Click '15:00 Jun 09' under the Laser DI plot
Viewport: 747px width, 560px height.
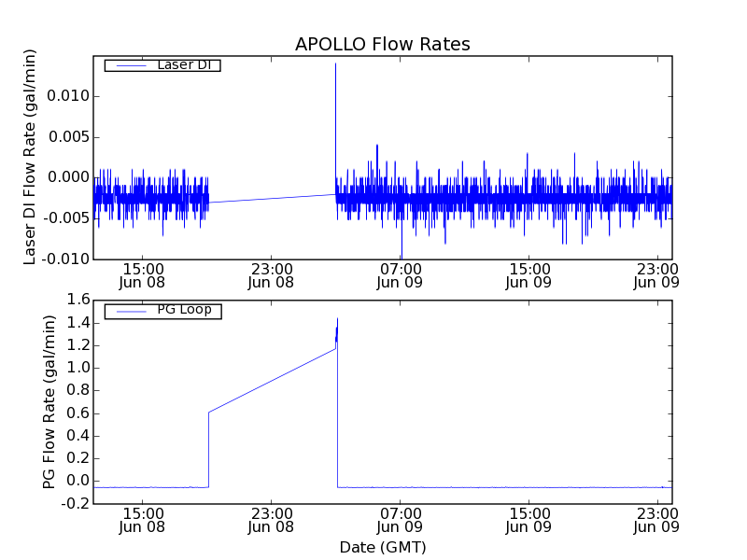pos(529,276)
